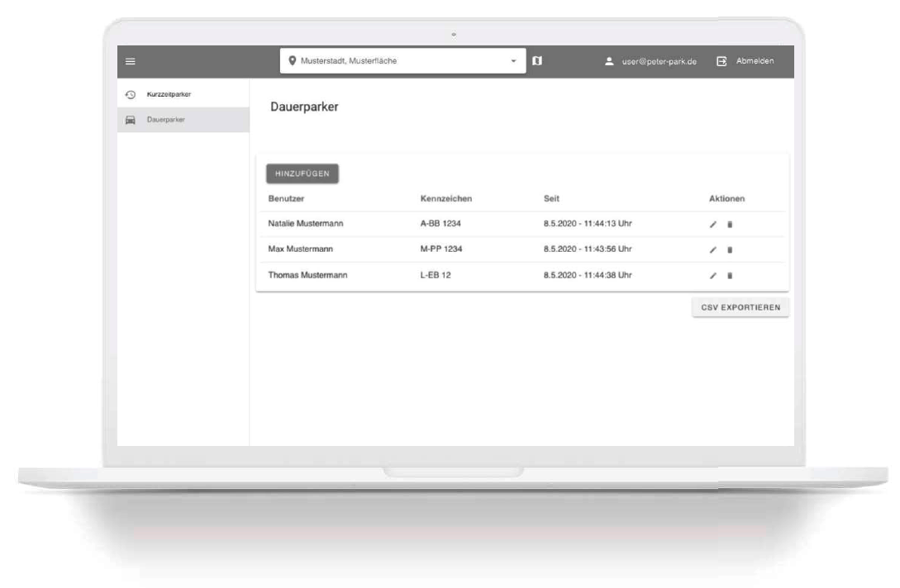
Task: Edit Max Mustermann's entry with pencil icon
Action: (713, 249)
